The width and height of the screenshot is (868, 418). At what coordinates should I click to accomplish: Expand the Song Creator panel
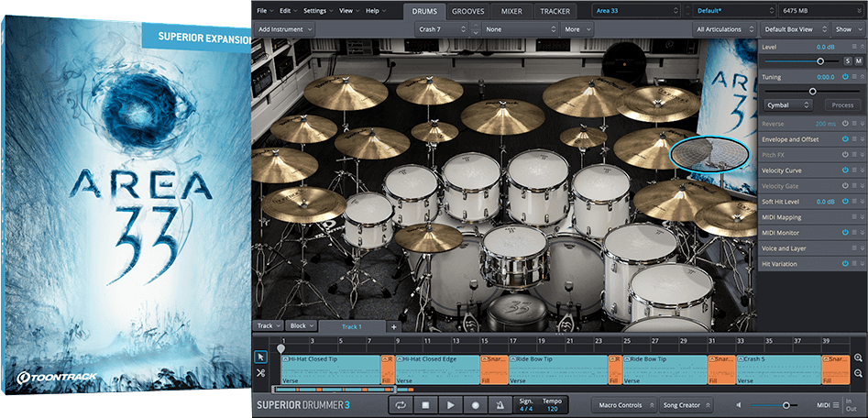click(x=687, y=405)
